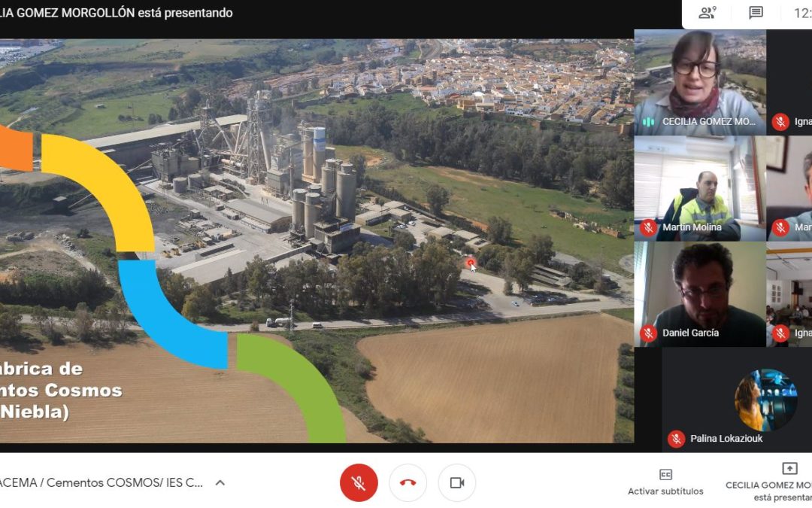This screenshot has height=508, width=812.
Task: Click the presented slide of the cement plant
Action: 317,241
